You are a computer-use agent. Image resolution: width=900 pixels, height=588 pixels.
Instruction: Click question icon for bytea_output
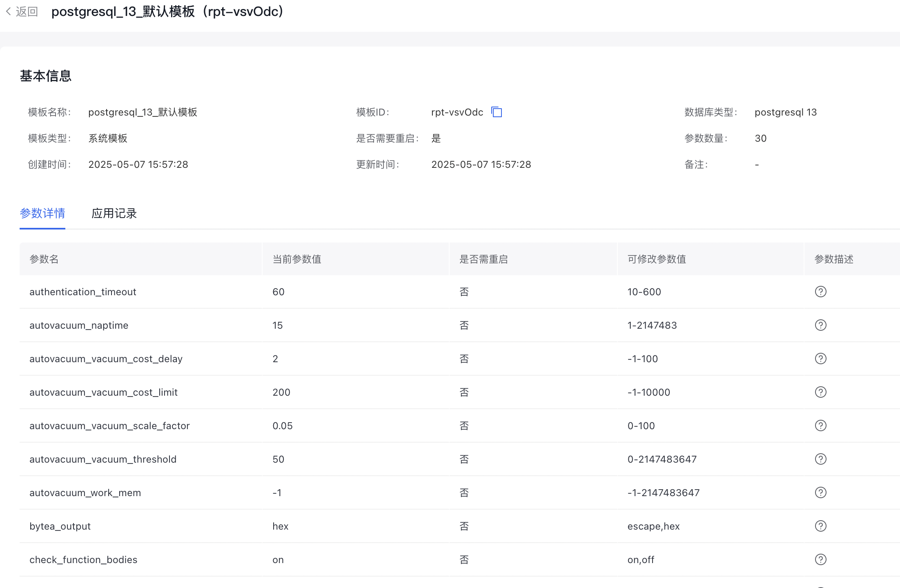tap(820, 526)
